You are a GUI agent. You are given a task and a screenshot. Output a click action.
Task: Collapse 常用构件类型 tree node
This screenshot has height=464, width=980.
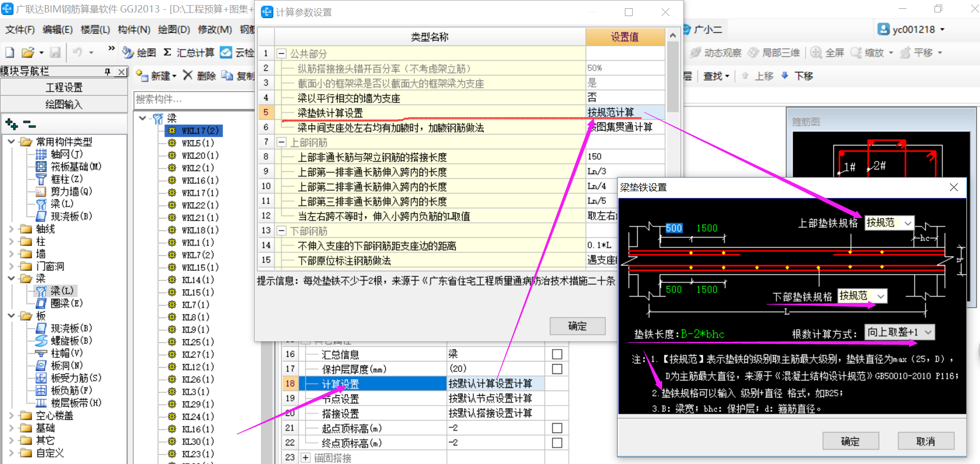click(x=11, y=141)
